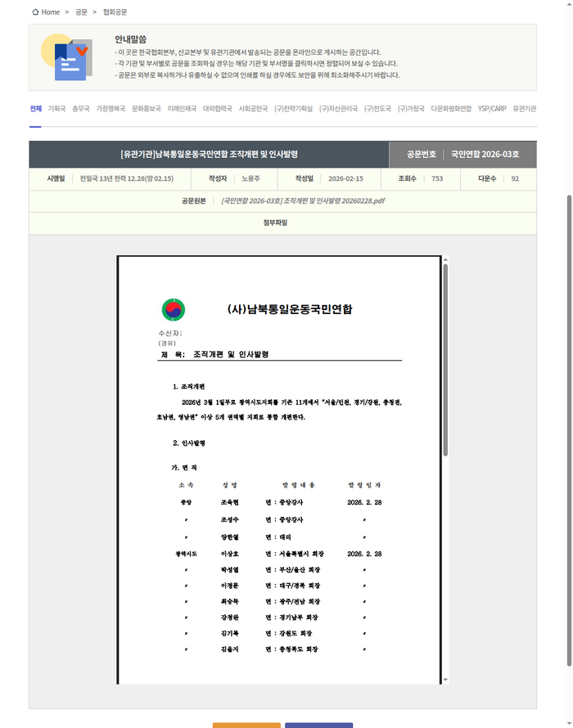573x728 pixels.
Task: Select the 미래인재국 tab
Action: tap(182, 109)
